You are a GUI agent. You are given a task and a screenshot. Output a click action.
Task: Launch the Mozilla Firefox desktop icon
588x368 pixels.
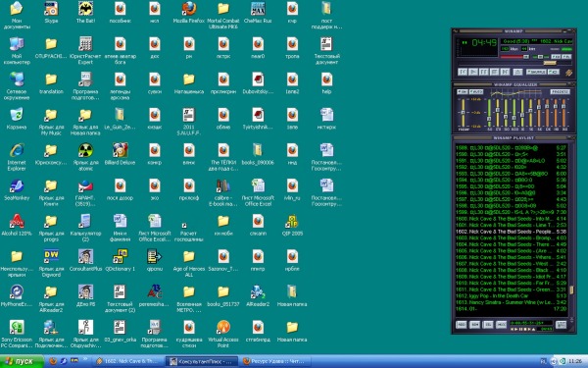[189, 11]
